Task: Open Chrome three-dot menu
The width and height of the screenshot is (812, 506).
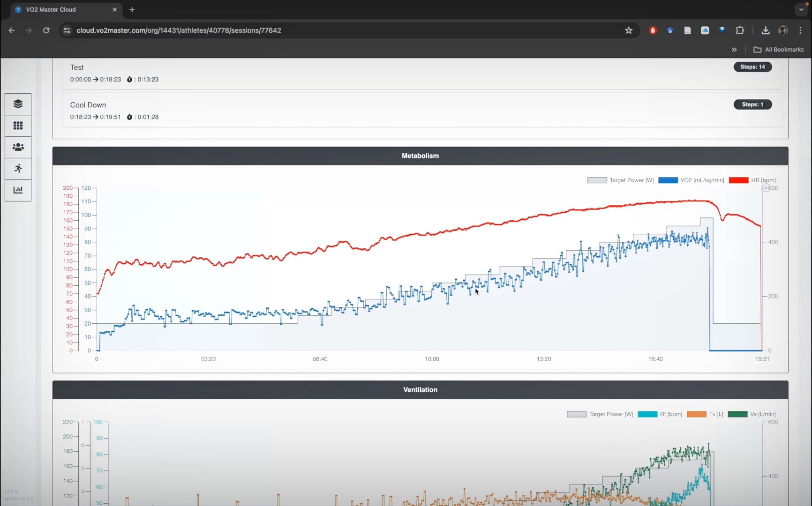Action: (800, 30)
